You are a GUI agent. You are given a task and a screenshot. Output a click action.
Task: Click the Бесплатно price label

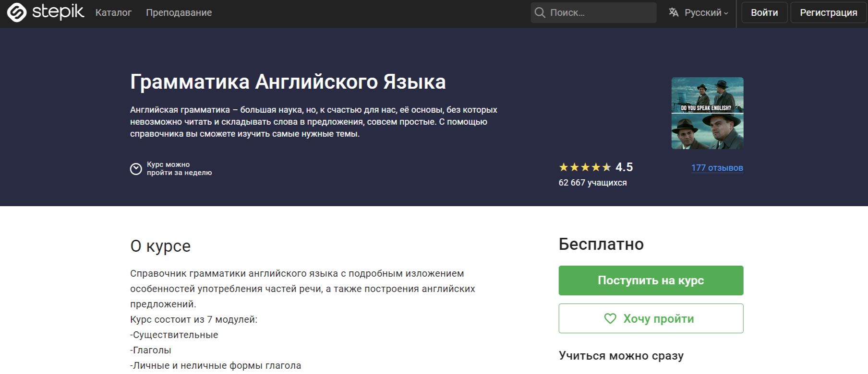(601, 244)
